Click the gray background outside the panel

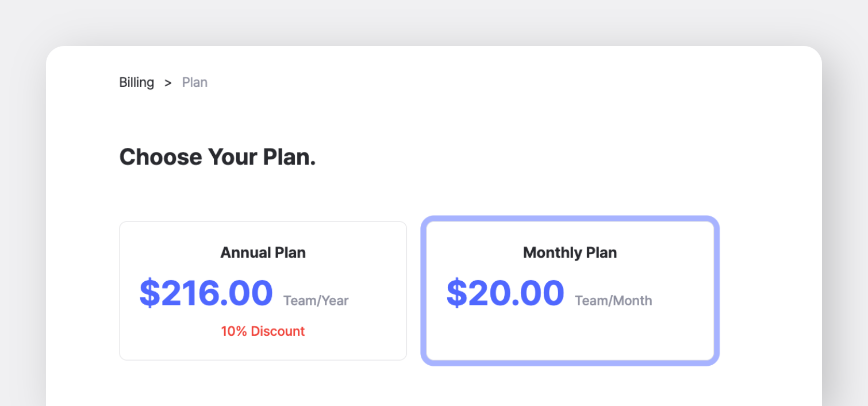coord(23,230)
